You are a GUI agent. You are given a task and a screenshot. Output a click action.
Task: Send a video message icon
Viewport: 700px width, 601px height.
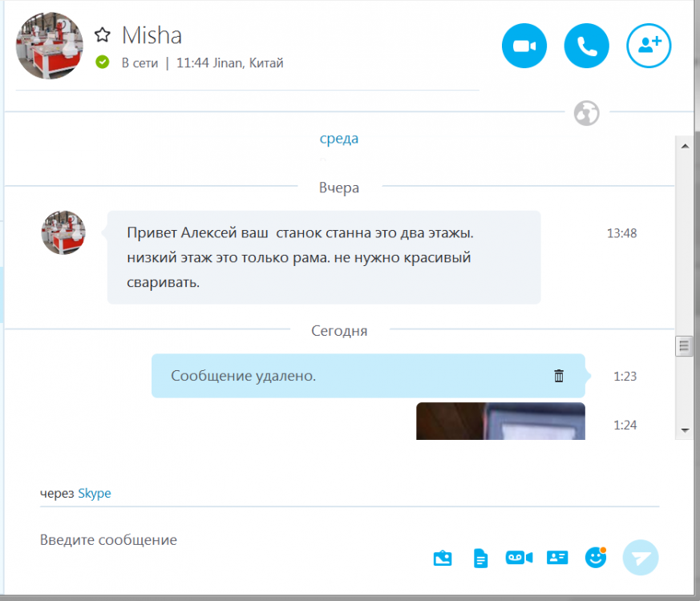519,558
